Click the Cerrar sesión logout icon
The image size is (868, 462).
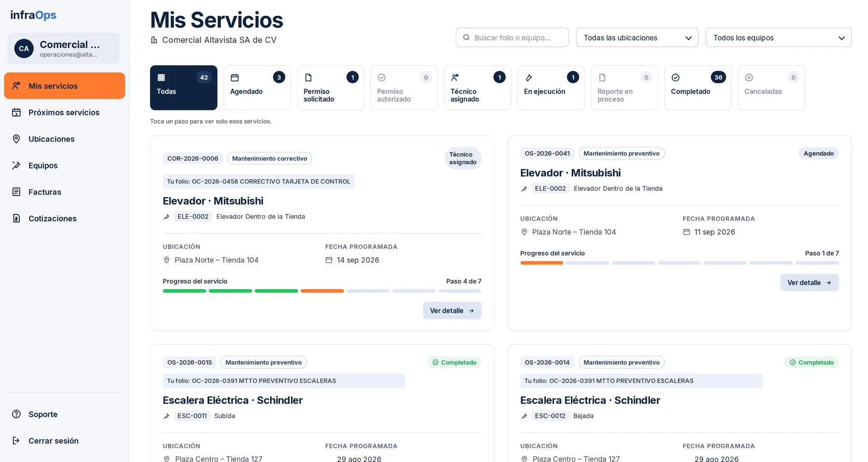pyautogui.click(x=16, y=441)
